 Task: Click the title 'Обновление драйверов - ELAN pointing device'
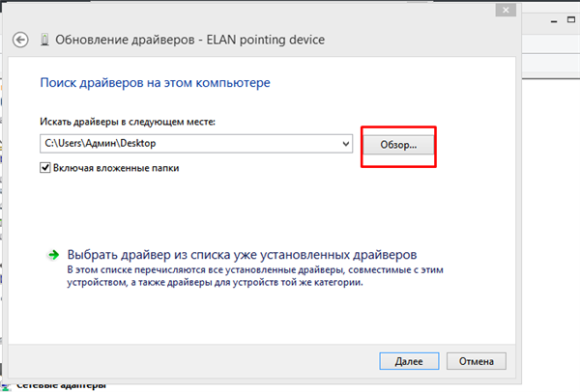[x=190, y=40]
